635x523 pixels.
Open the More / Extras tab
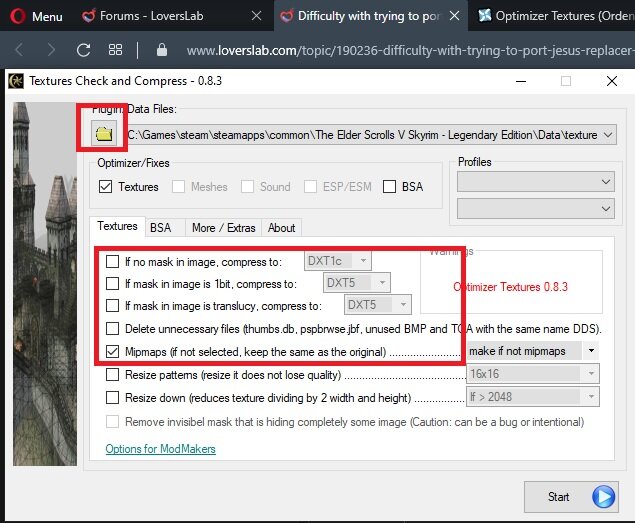click(224, 228)
